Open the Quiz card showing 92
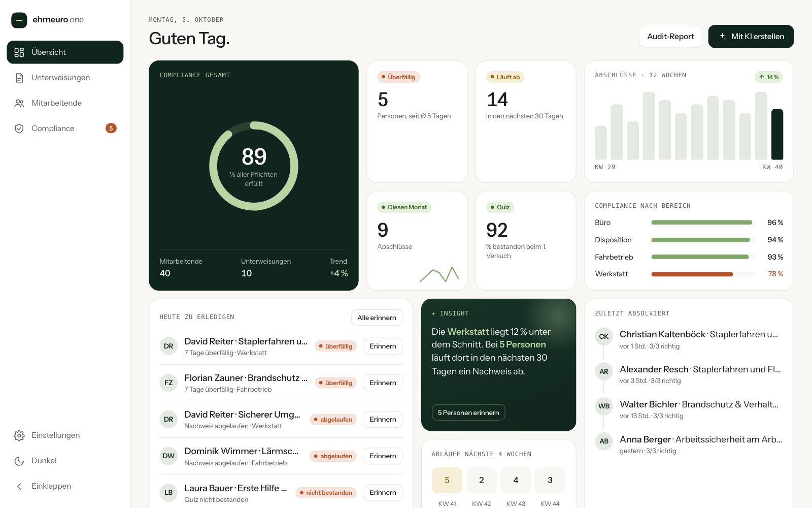Image resolution: width=812 pixels, height=508 pixels. (526, 241)
